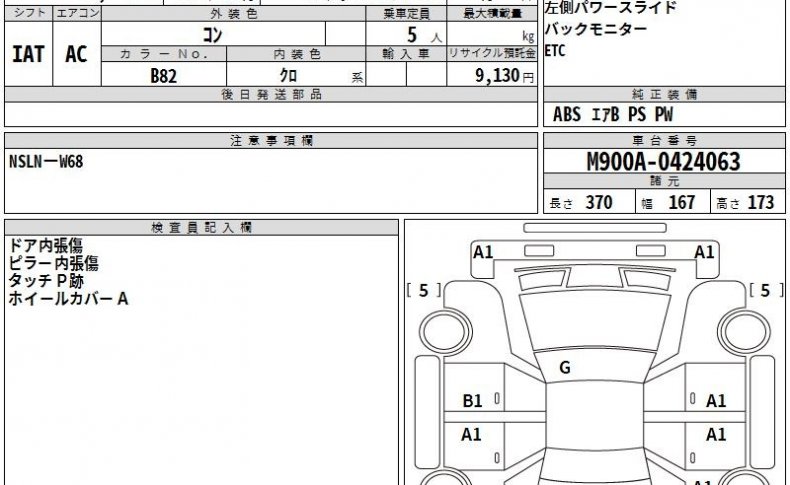Image resolution: width=790 pixels, height=485 pixels.
Task: Click the バックモニター equipment line
Action: 596,29
